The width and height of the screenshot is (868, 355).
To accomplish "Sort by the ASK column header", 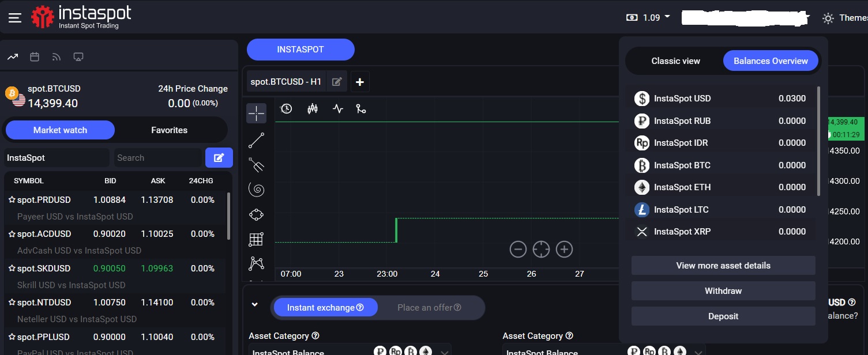I will click(158, 181).
